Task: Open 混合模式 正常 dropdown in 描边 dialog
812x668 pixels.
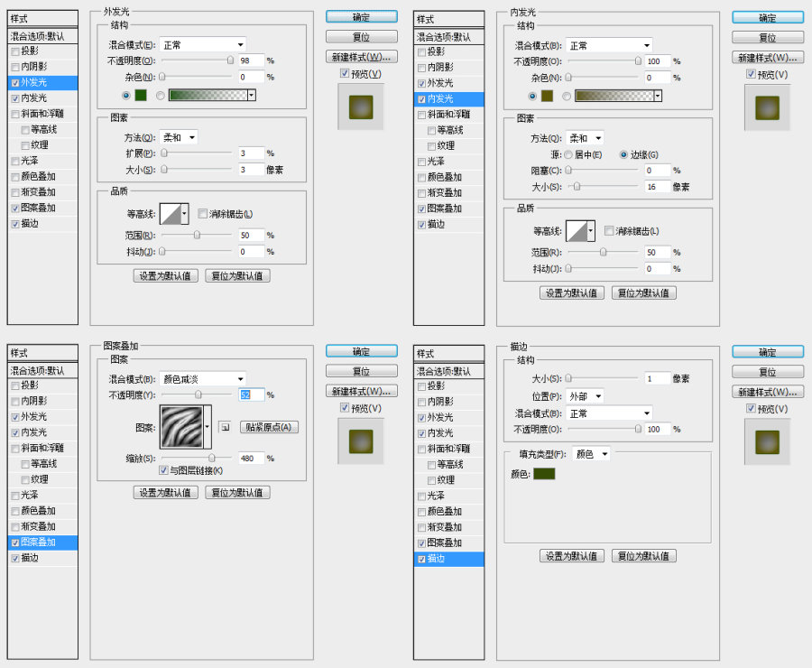Action: click(x=609, y=413)
